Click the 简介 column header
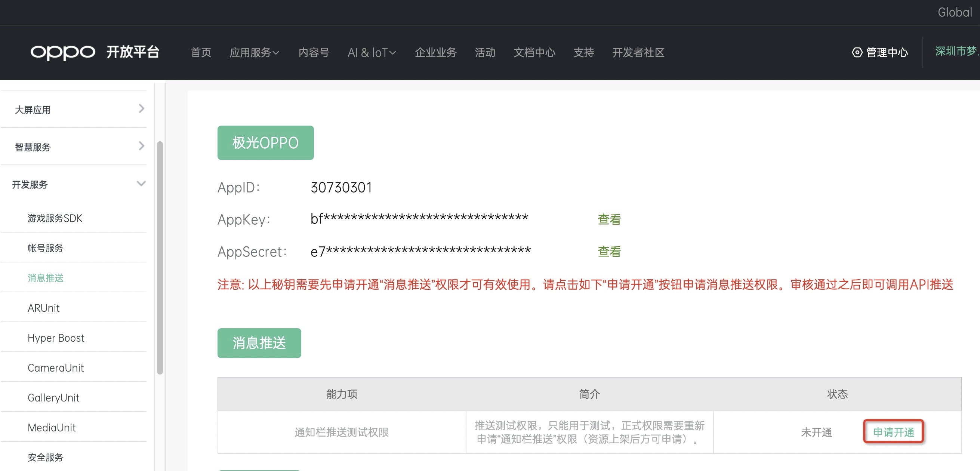 tap(589, 394)
